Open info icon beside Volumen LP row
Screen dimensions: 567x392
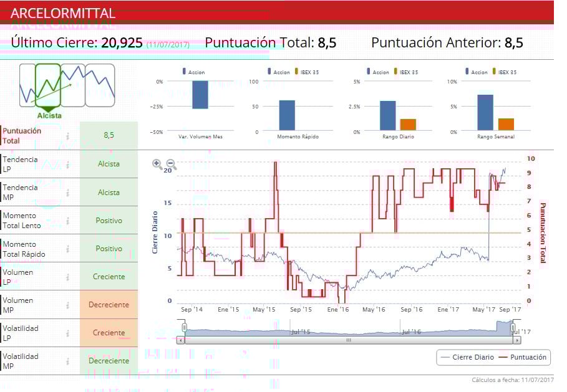(x=67, y=277)
